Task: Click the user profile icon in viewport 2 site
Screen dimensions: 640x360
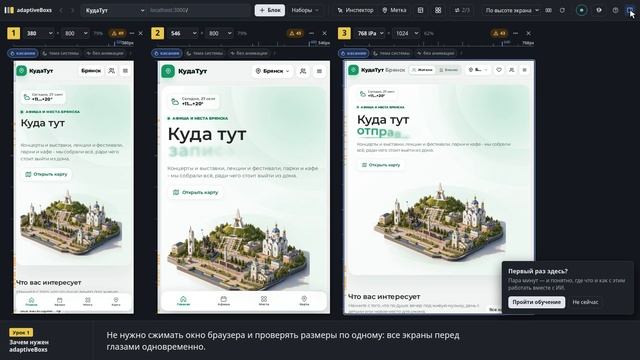Action: [x=303, y=71]
